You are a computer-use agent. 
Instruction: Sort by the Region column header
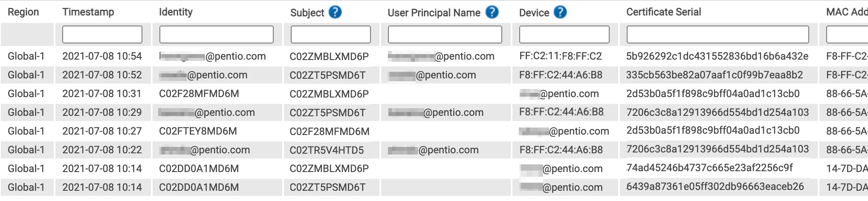click(23, 12)
